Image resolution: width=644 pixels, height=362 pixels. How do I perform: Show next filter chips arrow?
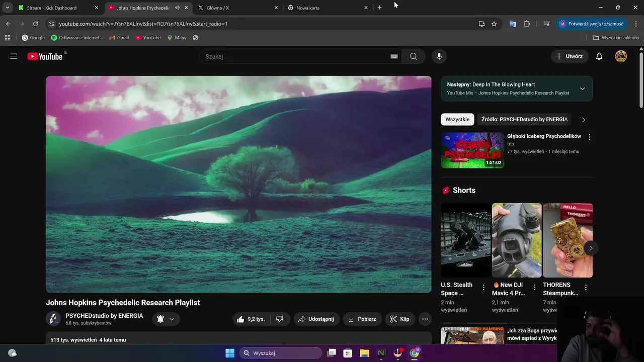click(x=584, y=120)
